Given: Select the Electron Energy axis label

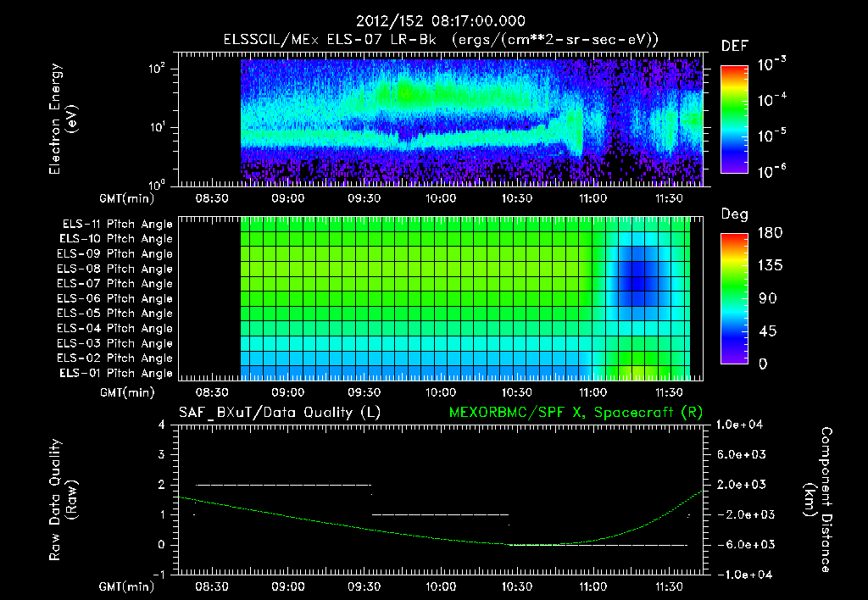Looking at the screenshot, I should 63,119.
